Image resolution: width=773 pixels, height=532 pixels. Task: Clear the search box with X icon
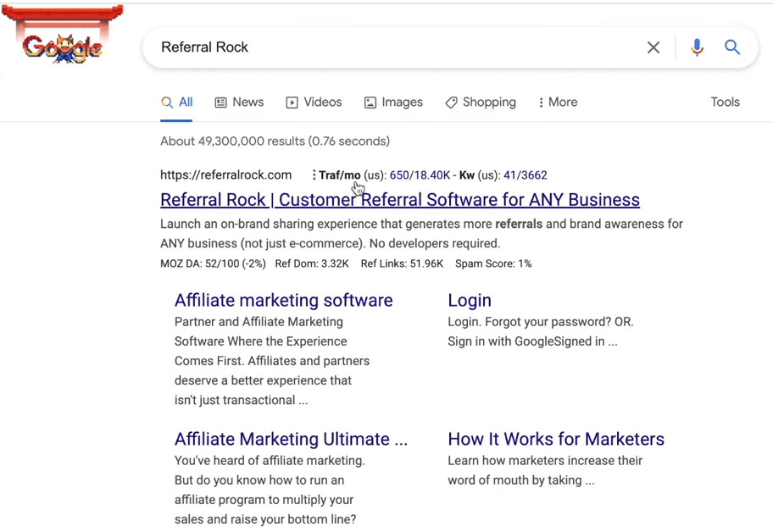(653, 47)
